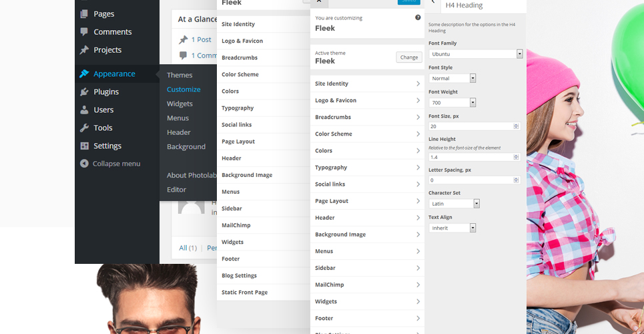Choose Background in the Appearance submenu
Screen dimensions: 644x334
click(x=186, y=146)
